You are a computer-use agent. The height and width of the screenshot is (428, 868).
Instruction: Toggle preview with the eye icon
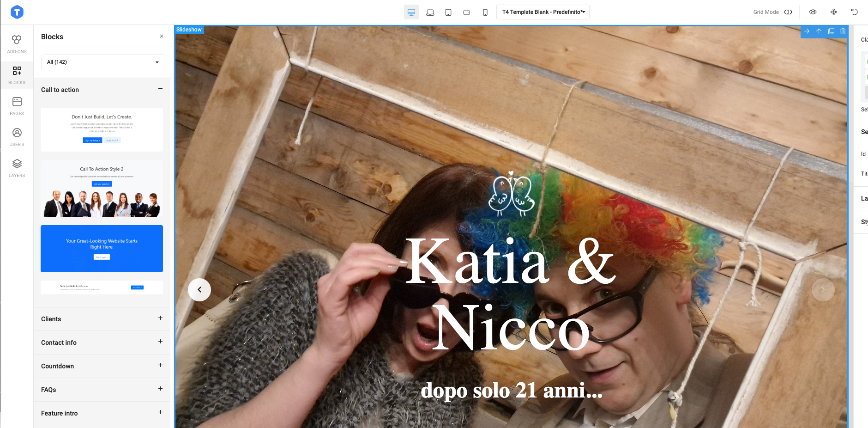click(x=813, y=12)
